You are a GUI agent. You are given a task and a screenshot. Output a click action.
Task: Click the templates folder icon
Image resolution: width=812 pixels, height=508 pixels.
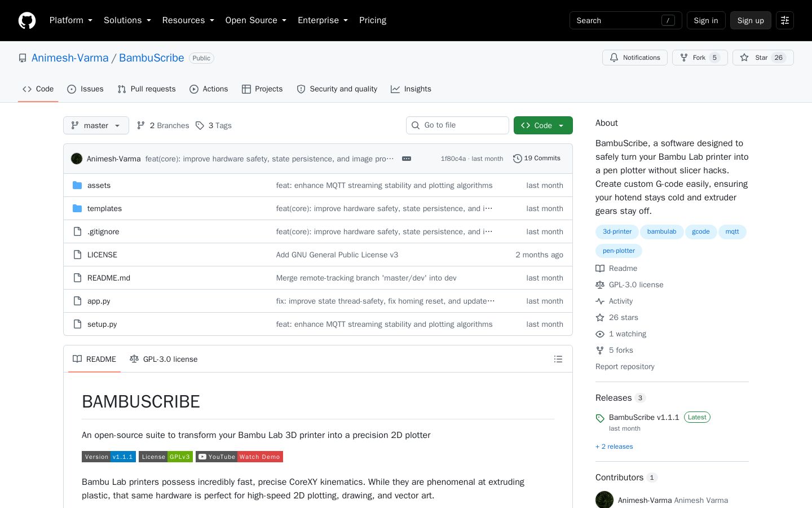click(77, 208)
